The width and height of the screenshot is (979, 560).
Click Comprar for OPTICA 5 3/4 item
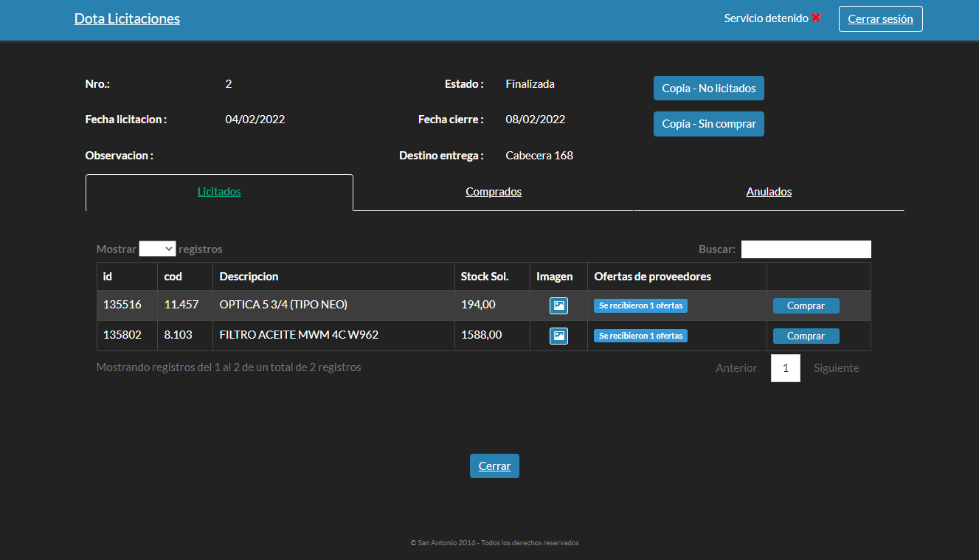coord(806,305)
